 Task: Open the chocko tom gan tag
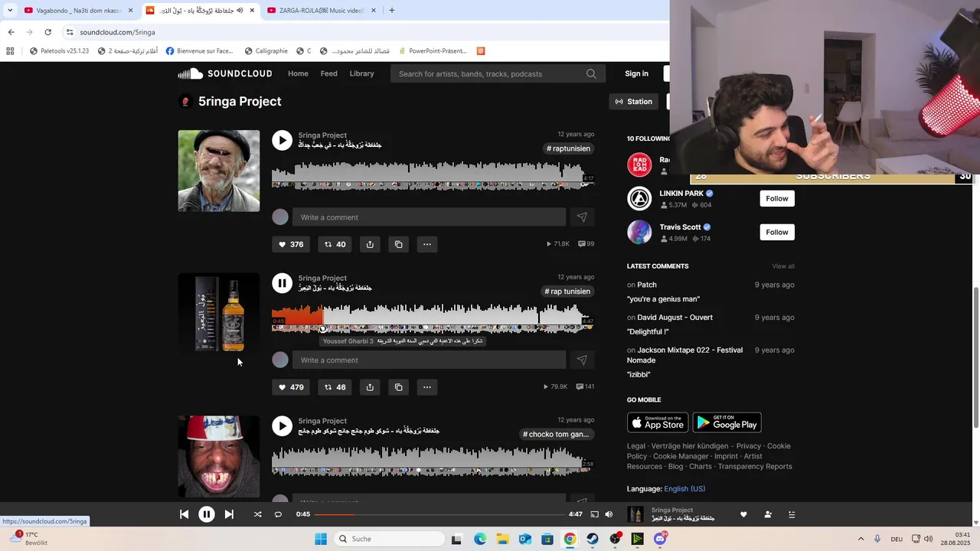click(557, 435)
